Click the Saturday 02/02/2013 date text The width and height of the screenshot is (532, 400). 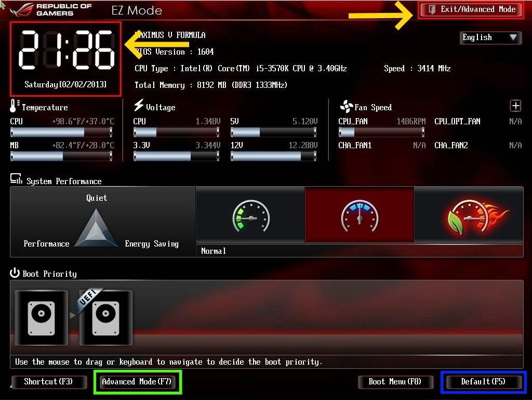65,84
